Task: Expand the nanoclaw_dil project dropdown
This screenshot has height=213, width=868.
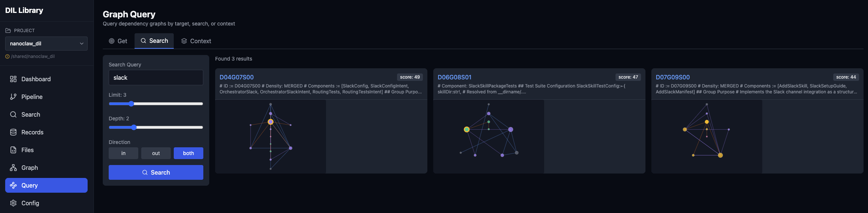Action: [46, 44]
